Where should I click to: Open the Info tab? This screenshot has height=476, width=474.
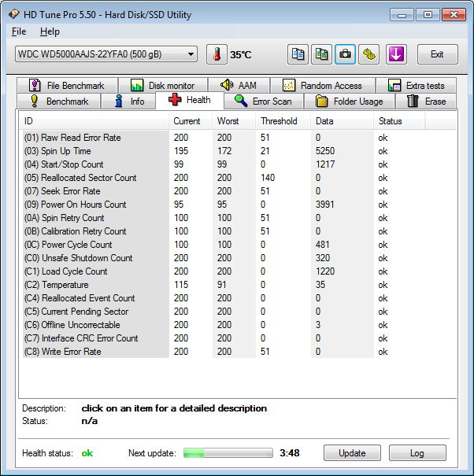pos(128,101)
